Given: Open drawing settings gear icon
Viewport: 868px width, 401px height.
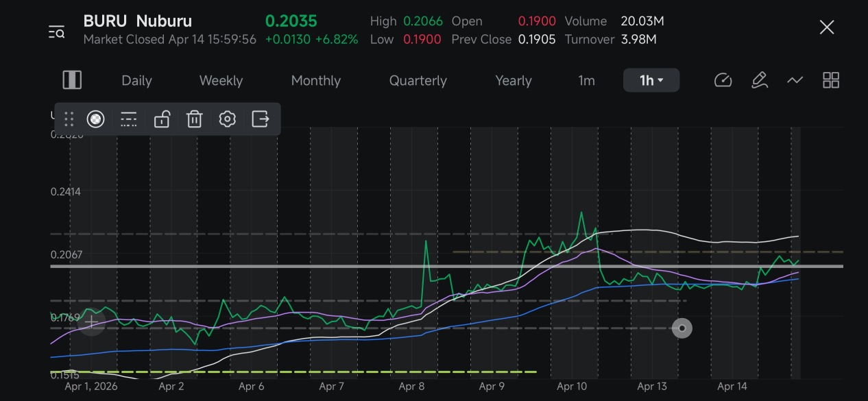Looking at the screenshot, I should tap(228, 119).
